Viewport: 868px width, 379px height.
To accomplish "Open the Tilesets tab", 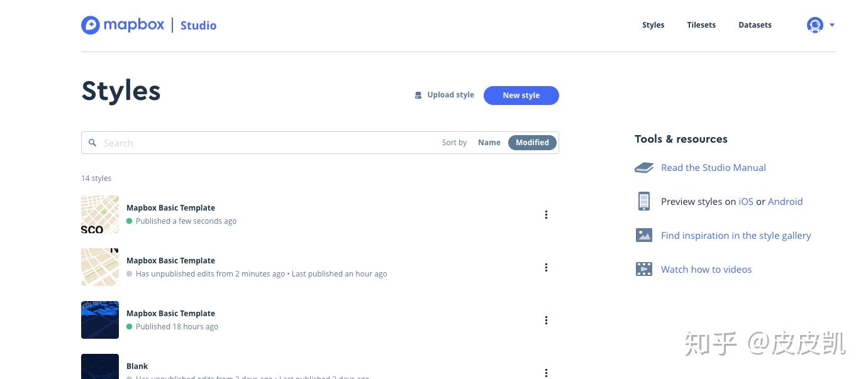I will click(x=701, y=25).
